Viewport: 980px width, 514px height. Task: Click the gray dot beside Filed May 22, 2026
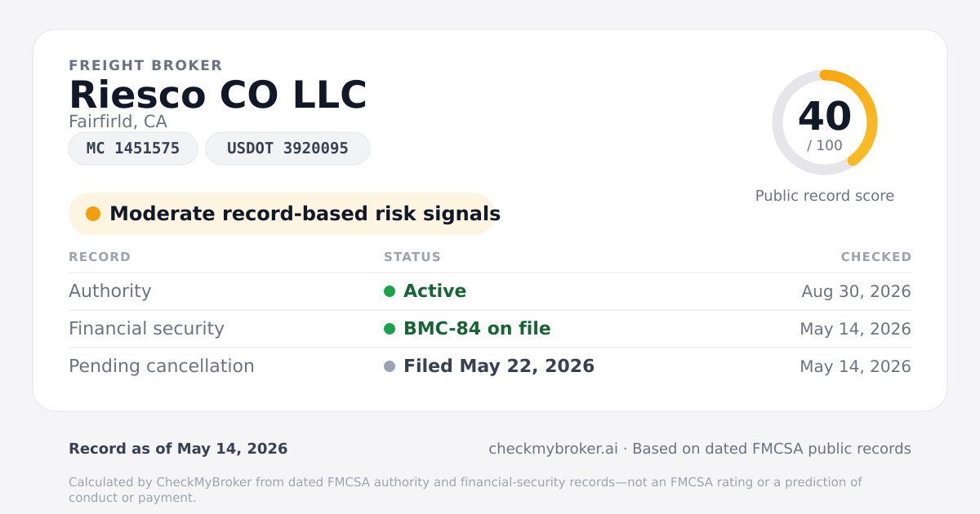(390, 366)
